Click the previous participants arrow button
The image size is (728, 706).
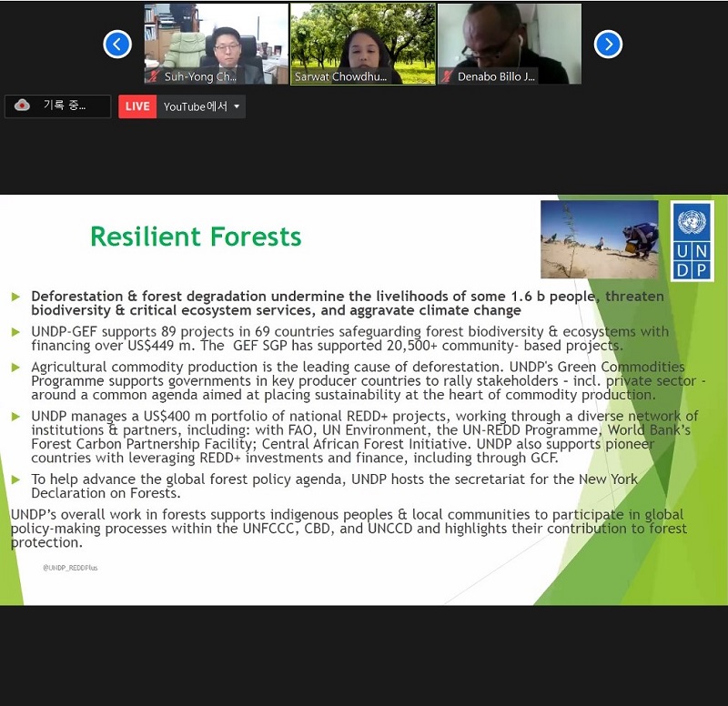[x=117, y=45]
